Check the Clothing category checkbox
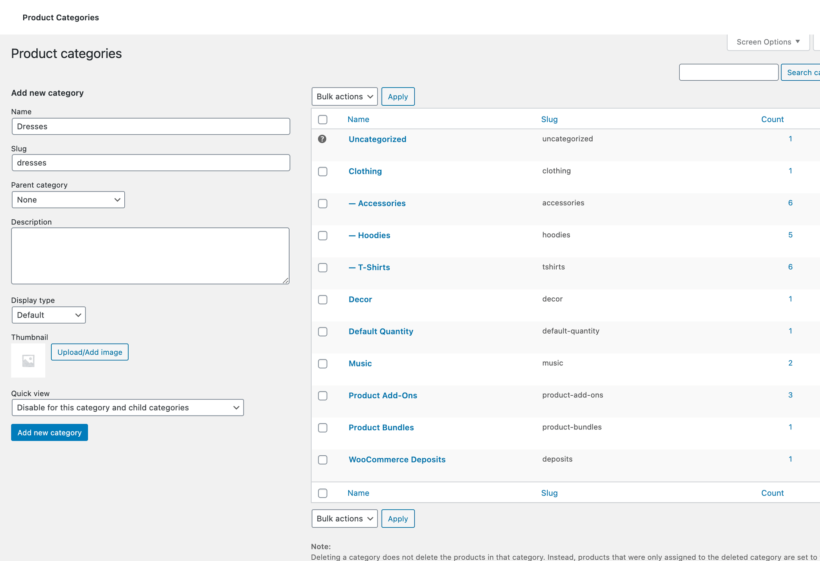Viewport: 820px width, 561px height. pos(323,171)
